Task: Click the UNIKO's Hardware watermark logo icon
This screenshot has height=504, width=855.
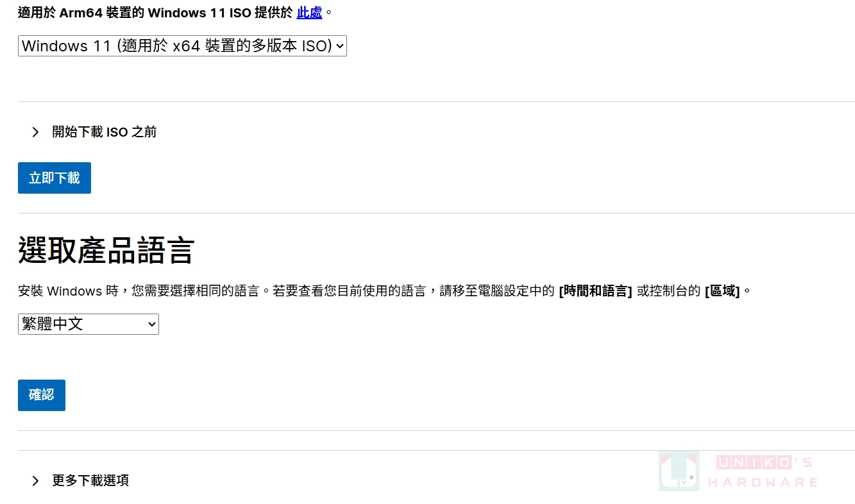Action: coord(679,471)
